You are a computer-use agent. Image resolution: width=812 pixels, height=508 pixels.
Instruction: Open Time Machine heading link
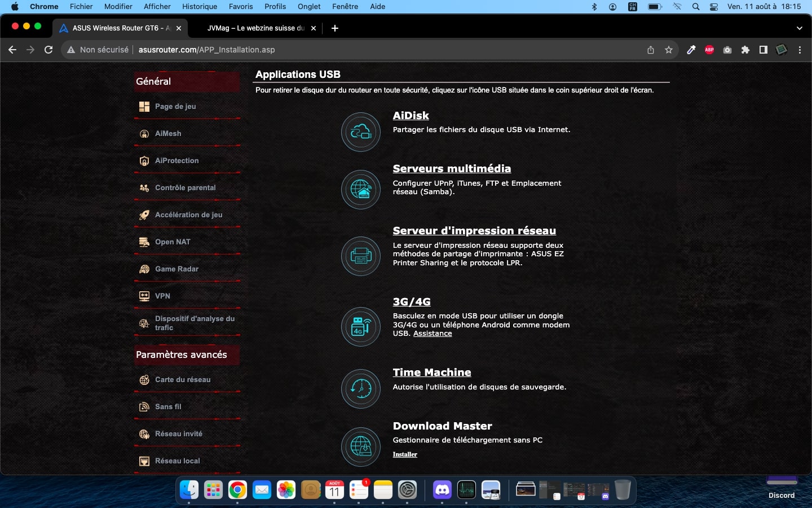pos(432,372)
